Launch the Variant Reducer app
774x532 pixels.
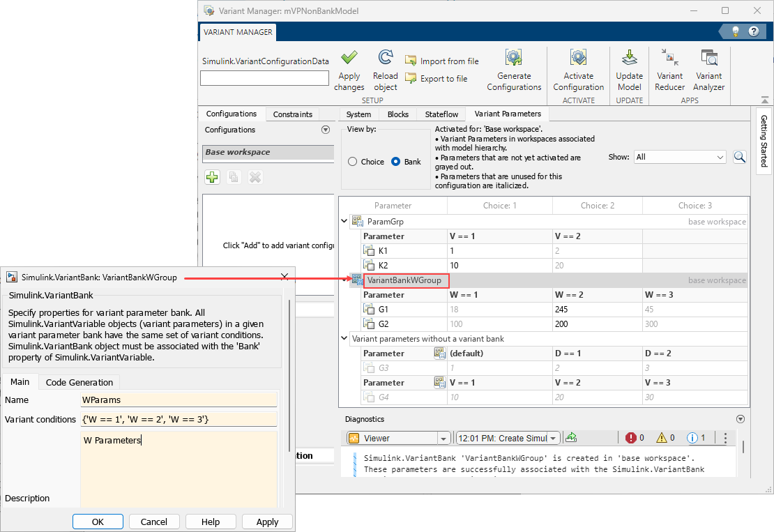669,58
